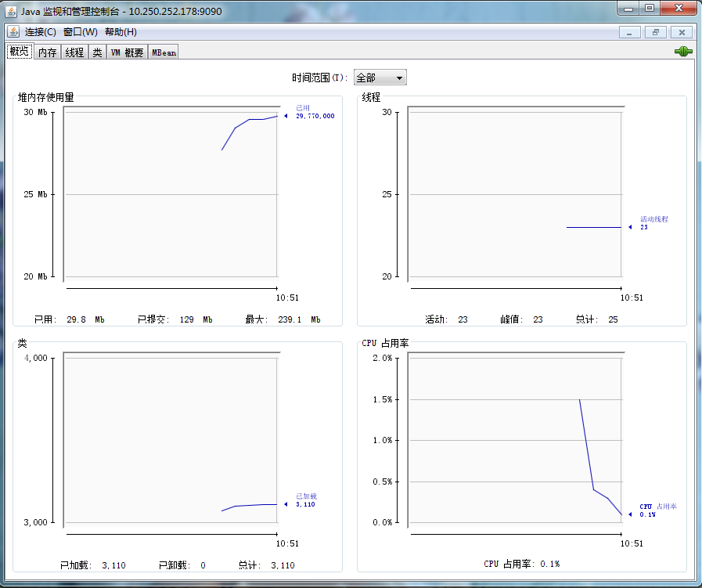This screenshot has height=588, width=702.
Task: Open the MBean tab
Action: (162, 52)
